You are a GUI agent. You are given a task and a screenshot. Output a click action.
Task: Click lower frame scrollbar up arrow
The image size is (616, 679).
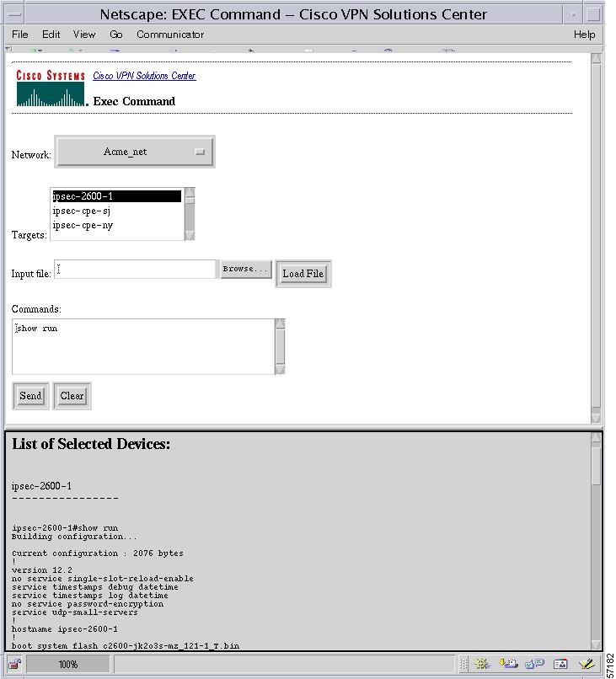click(x=596, y=438)
